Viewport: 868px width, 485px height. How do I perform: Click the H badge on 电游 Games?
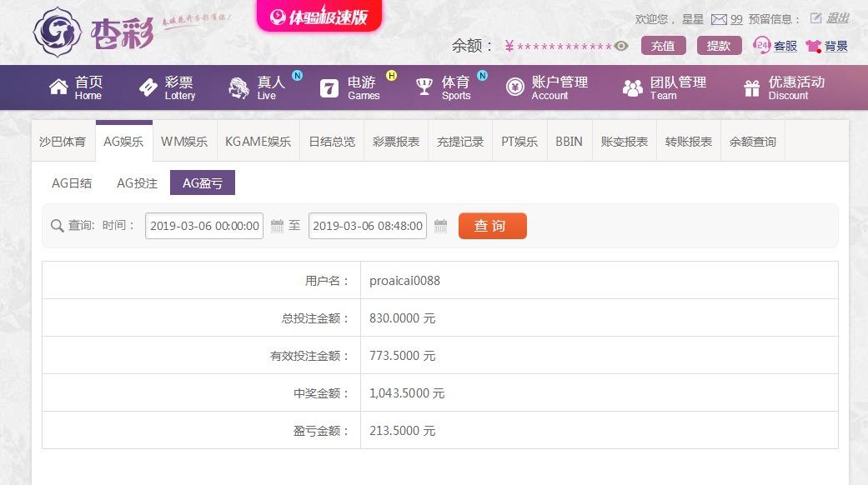(x=391, y=76)
